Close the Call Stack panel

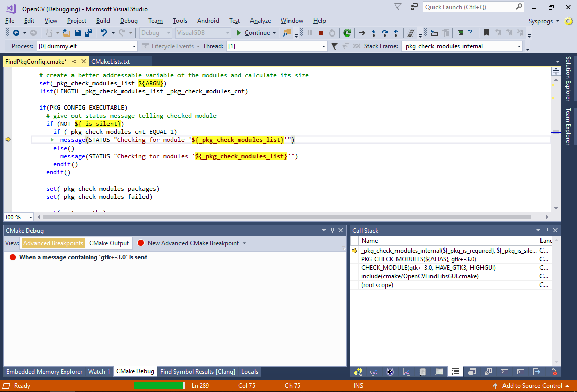[x=555, y=230]
